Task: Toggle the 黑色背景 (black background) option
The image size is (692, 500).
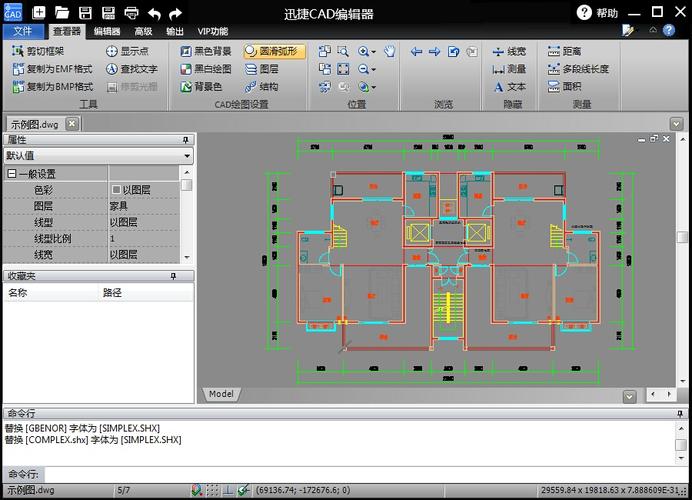Action: pos(205,51)
